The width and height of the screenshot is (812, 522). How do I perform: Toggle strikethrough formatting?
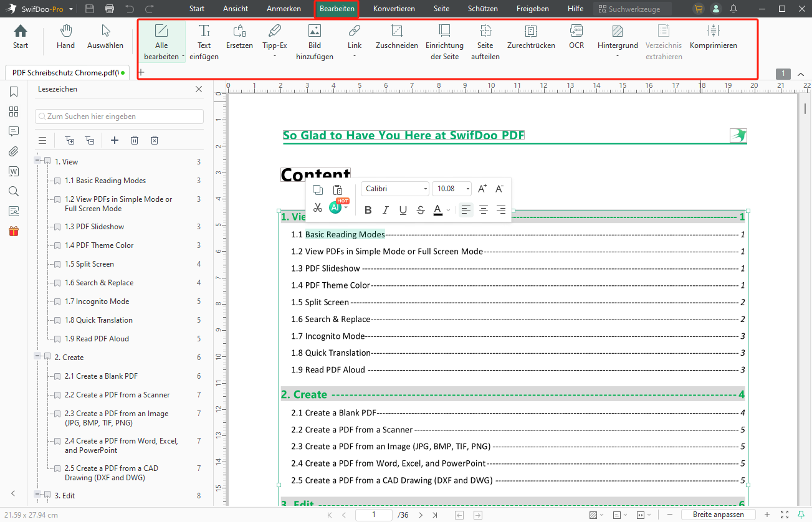point(421,210)
